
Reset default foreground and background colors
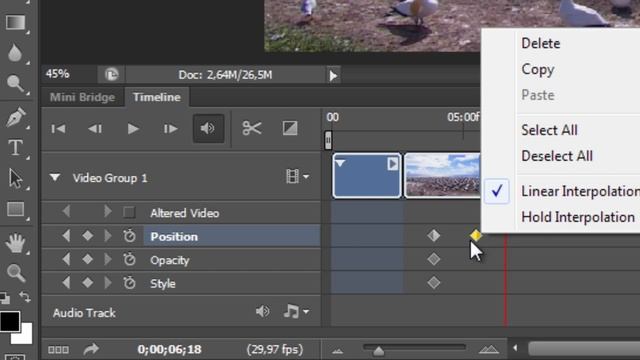(4, 298)
